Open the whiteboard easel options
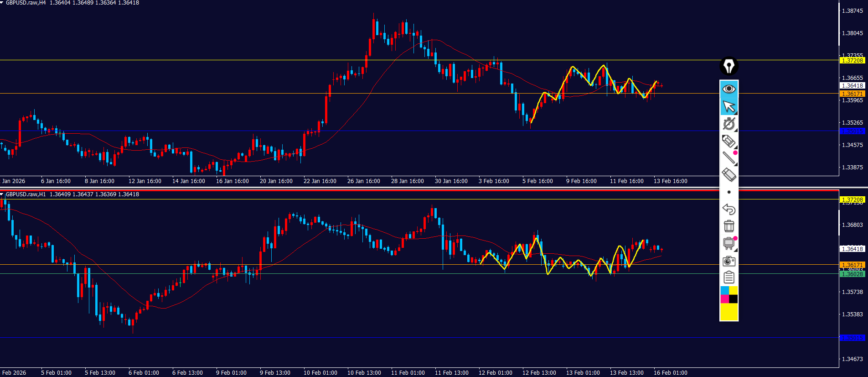This screenshot has width=868, height=377. (728, 243)
